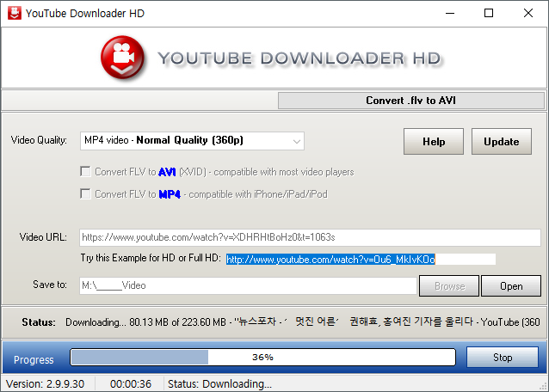Click 'Status: Downloading...' in the bottom bar
The width and height of the screenshot is (549, 392).
click(219, 383)
